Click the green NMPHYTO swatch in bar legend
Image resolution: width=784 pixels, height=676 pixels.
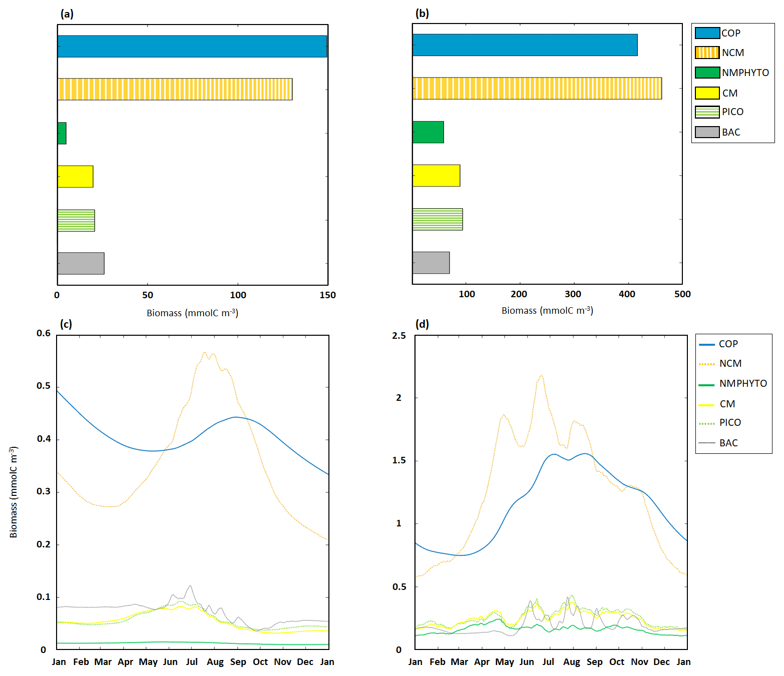[707, 73]
